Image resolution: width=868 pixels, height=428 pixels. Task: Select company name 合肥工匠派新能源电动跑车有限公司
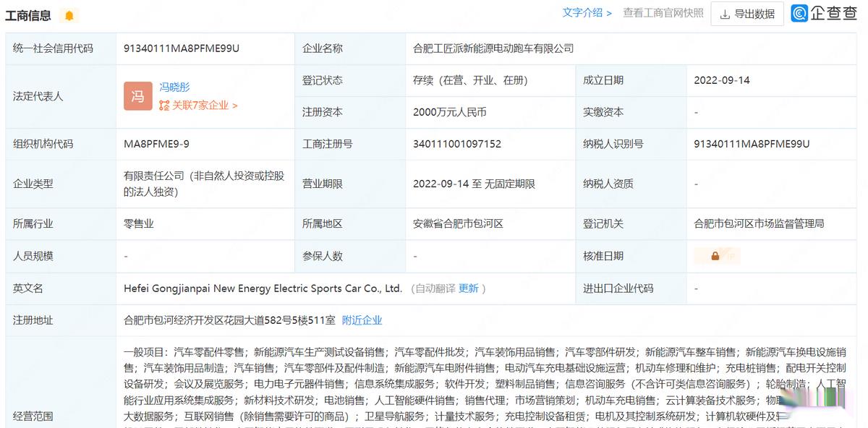(x=493, y=48)
